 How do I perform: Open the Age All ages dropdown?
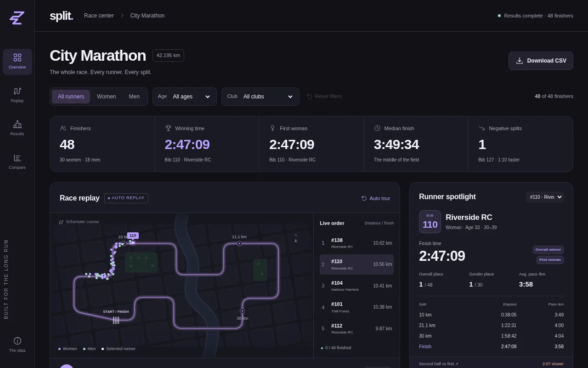(185, 97)
